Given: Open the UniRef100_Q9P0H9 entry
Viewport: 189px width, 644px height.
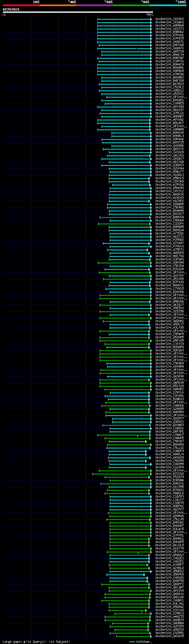Looking at the screenshot, I should tap(170, 263).
